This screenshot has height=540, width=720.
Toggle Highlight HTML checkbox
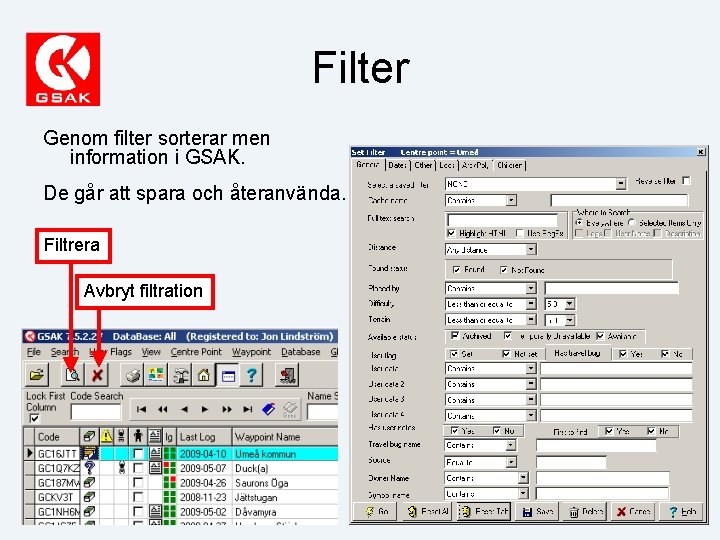452,233
